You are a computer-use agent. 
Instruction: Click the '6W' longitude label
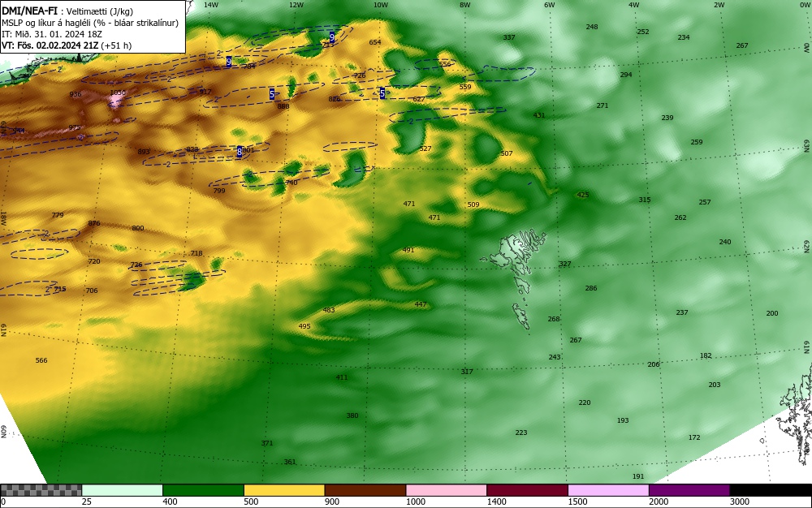[550, 5]
